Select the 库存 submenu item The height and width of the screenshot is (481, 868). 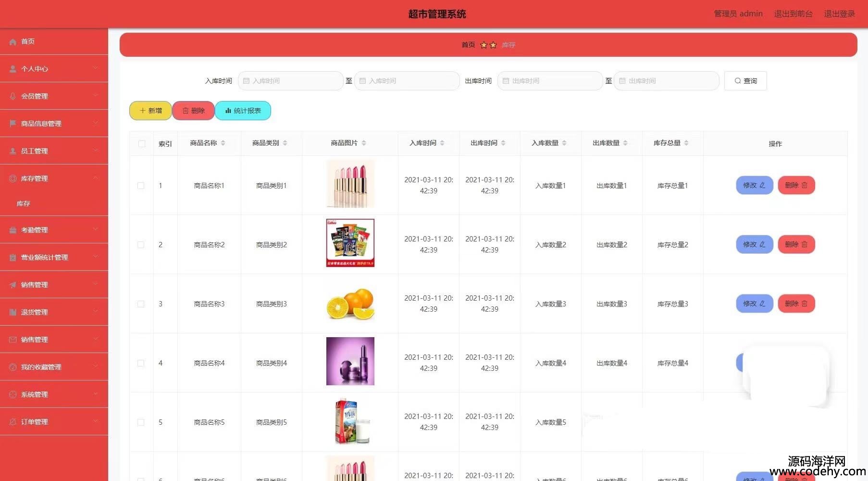tap(54, 203)
